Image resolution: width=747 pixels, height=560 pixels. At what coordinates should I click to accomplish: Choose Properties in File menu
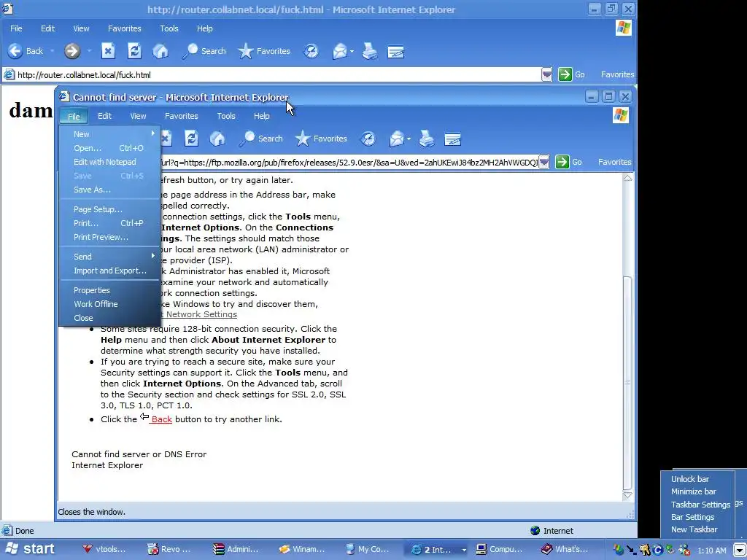pos(109,290)
